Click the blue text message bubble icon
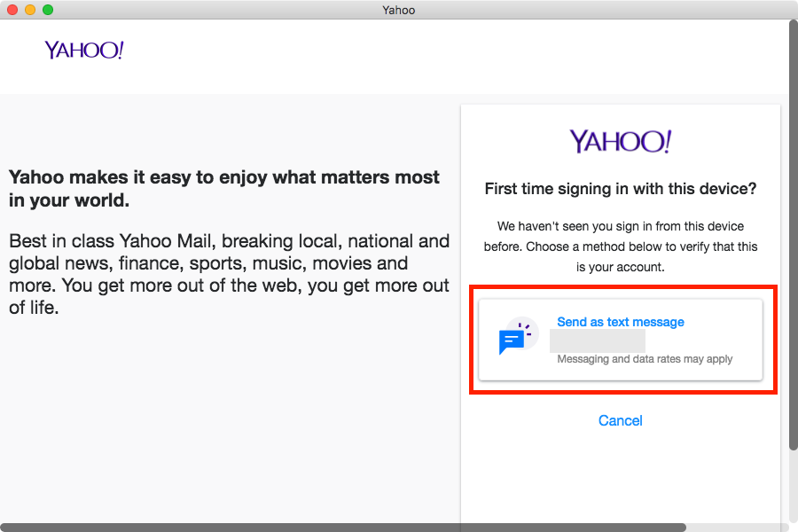This screenshot has width=798, height=532. tap(518, 335)
